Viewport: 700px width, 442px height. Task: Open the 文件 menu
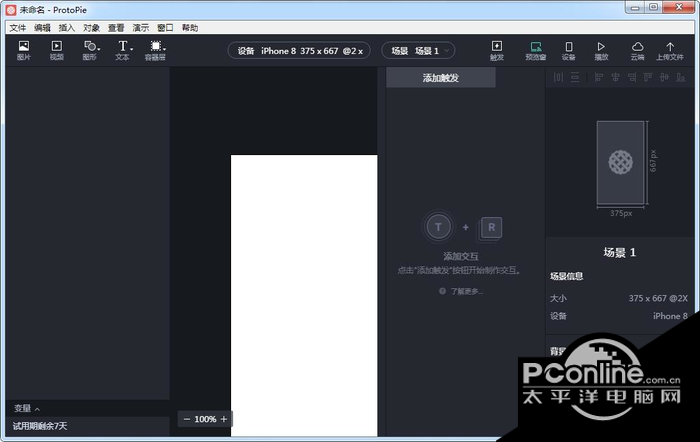coord(18,28)
